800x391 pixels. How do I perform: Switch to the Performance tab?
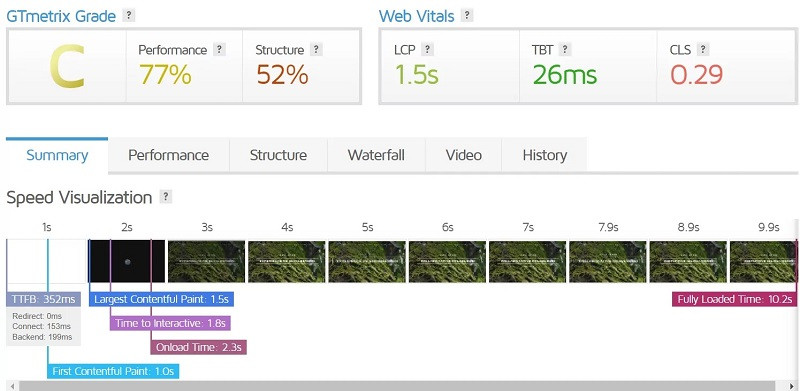[168, 155]
